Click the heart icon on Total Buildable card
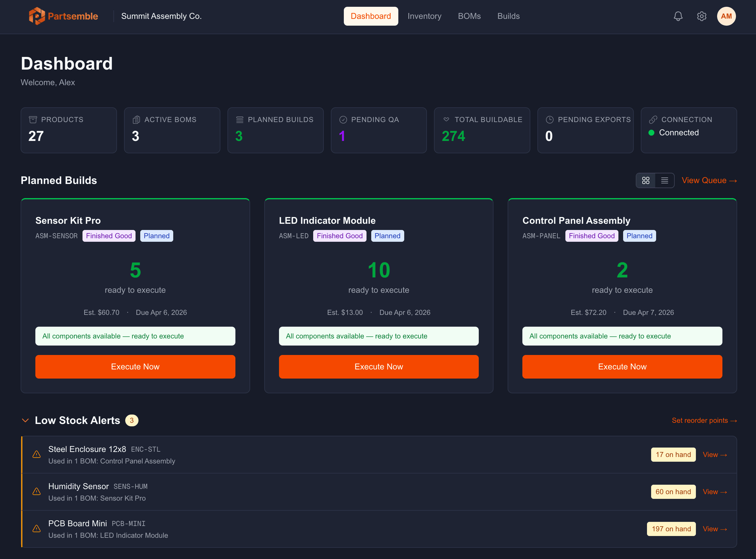Viewport: 756px width, 559px height. pyautogui.click(x=446, y=119)
